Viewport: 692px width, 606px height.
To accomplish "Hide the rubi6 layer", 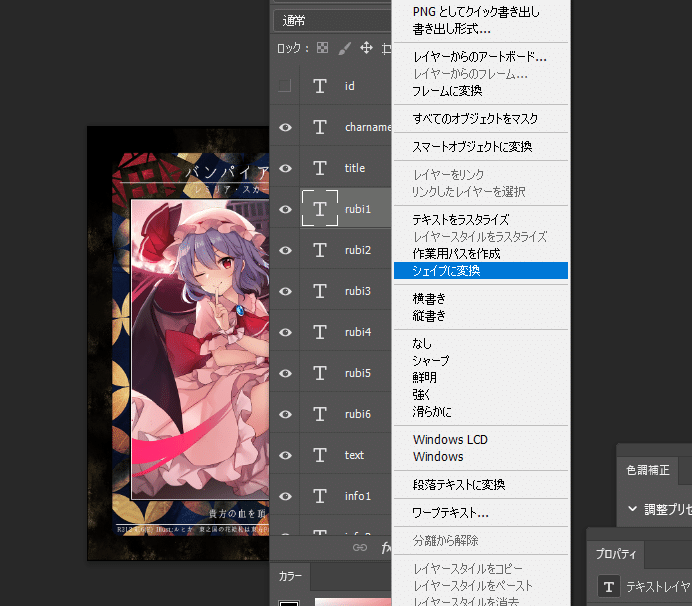I will pyautogui.click(x=286, y=414).
